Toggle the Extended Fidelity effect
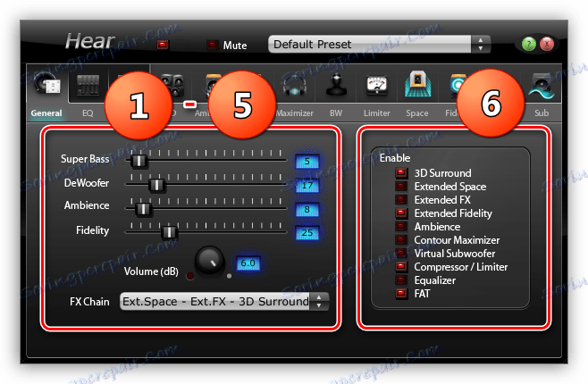Image resolution: width=588 pixels, height=384 pixels. tap(401, 213)
